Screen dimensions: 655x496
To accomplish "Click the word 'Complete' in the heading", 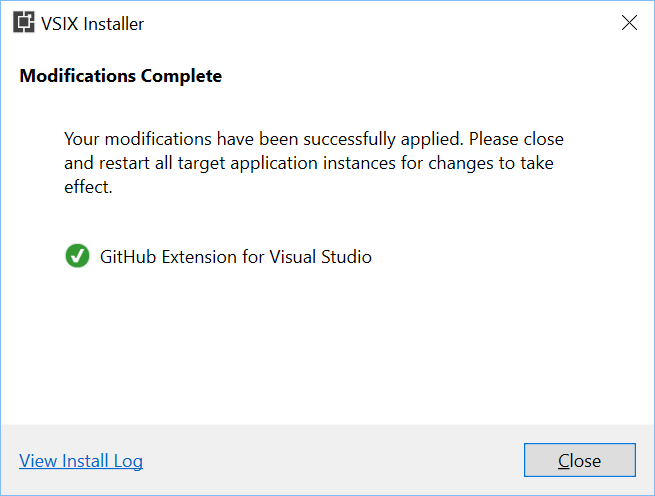I will (x=181, y=76).
